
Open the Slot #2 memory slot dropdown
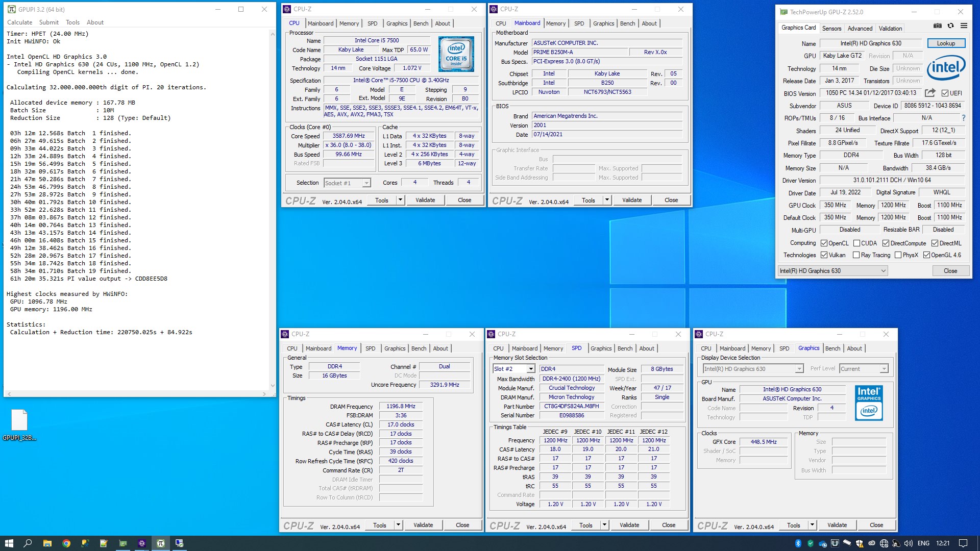coord(513,369)
